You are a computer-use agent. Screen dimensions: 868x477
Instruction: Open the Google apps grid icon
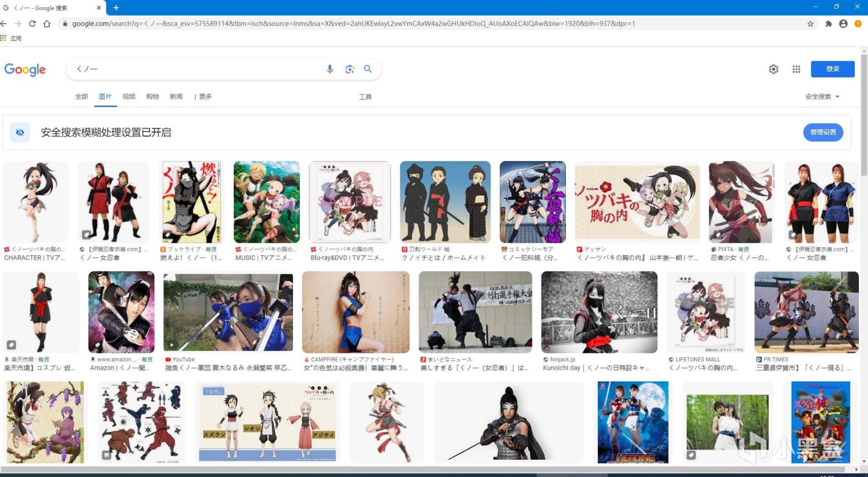(796, 69)
